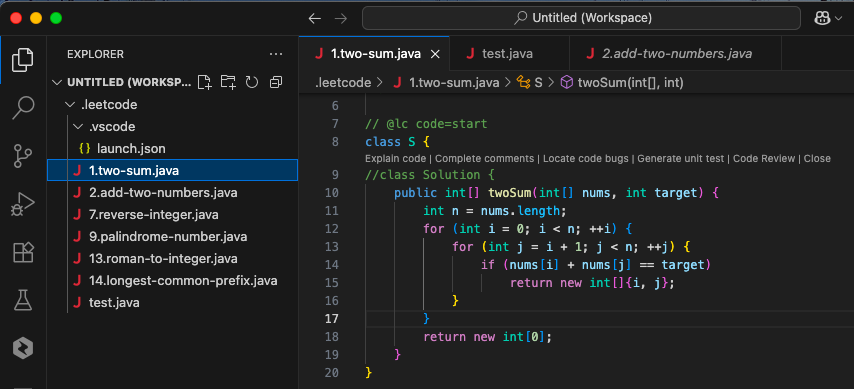Click line number 17 in the gutter

tap(332, 319)
